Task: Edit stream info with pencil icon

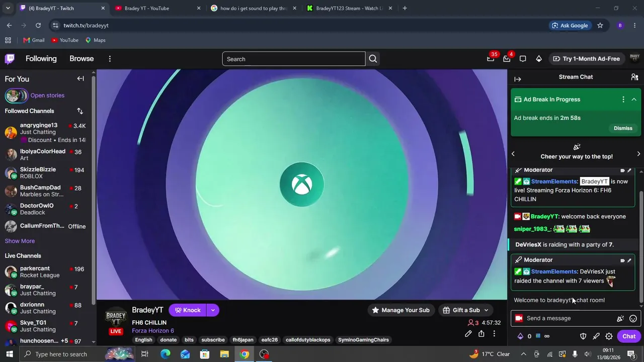Action: pos(468,333)
